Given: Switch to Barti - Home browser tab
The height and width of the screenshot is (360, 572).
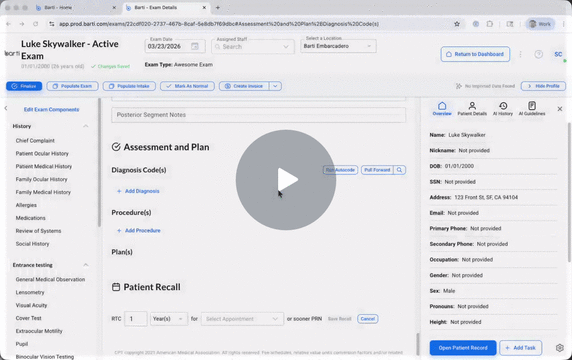Looking at the screenshot, I should pyautogui.click(x=75, y=7).
